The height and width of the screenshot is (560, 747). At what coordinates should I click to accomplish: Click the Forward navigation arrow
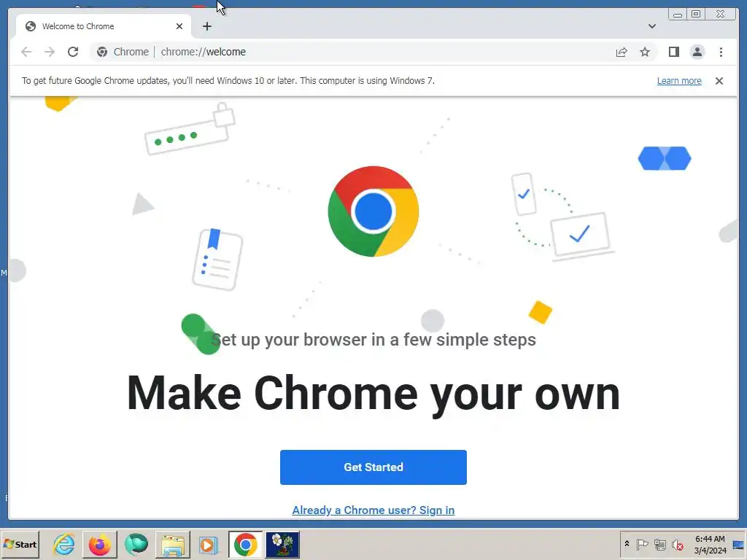[50, 52]
